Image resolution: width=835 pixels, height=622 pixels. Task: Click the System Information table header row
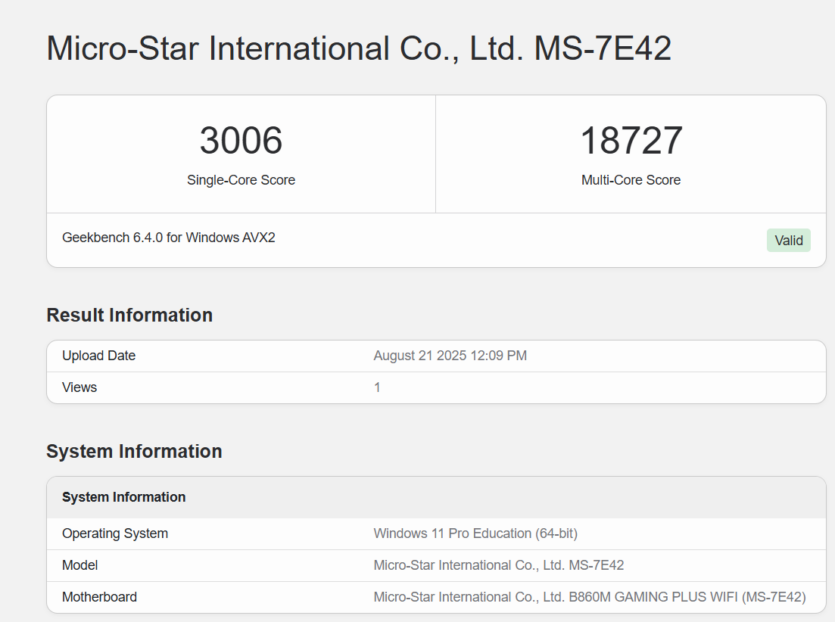436,497
